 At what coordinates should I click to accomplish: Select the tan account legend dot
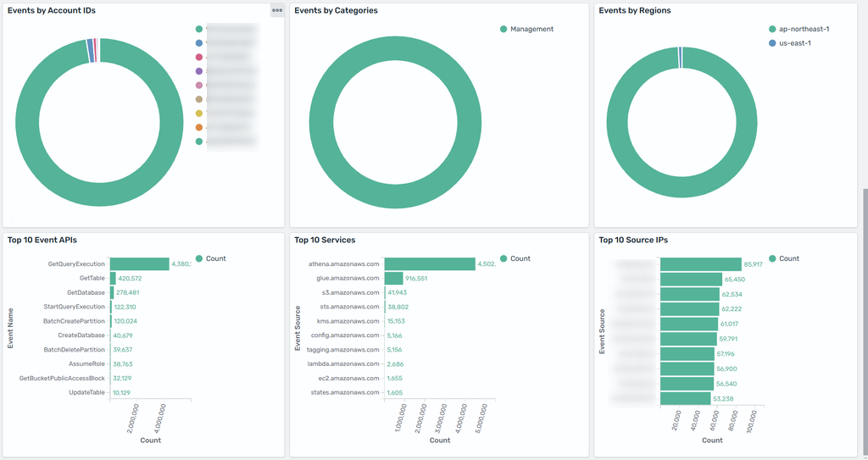point(198,100)
